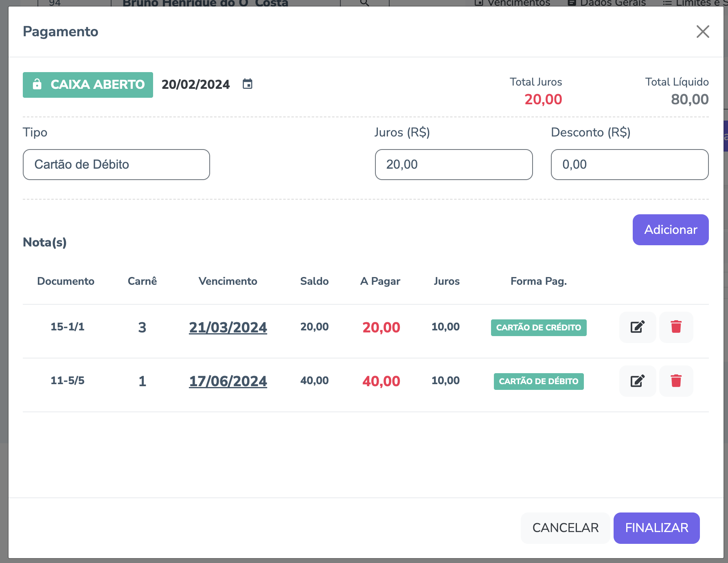Open the 21/03/2024 due date link
This screenshot has width=728, height=563.
pos(228,328)
